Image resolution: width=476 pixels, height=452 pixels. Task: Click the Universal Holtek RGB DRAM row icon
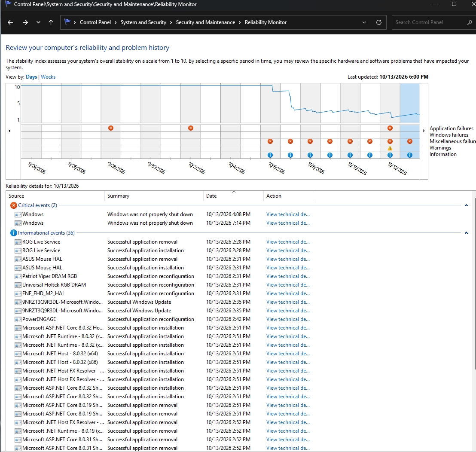click(18, 285)
